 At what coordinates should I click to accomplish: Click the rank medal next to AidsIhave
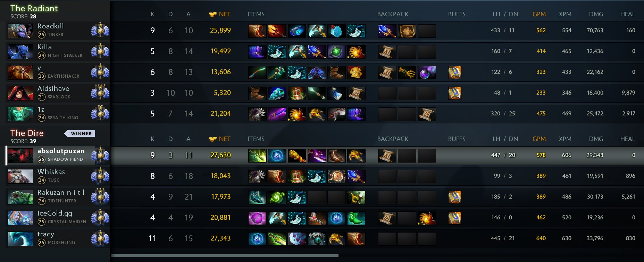tap(100, 93)
